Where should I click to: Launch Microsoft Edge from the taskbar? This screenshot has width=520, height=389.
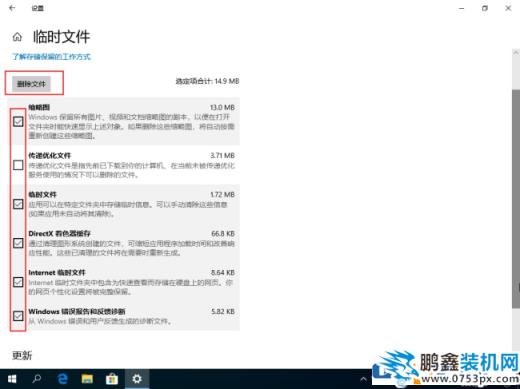tap(62, 379)
